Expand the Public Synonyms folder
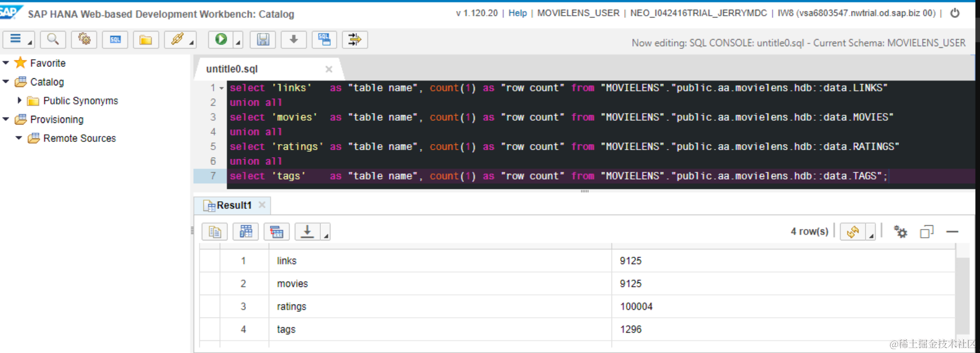980x353 pixels. click(x=20, y=101)
